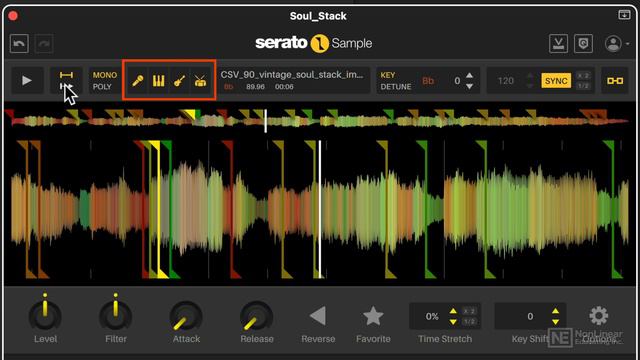Toggle the Reverse triangle button
The width and height of the screenshot is (640, 360).
pyautogui.click(x=318, y=316)
